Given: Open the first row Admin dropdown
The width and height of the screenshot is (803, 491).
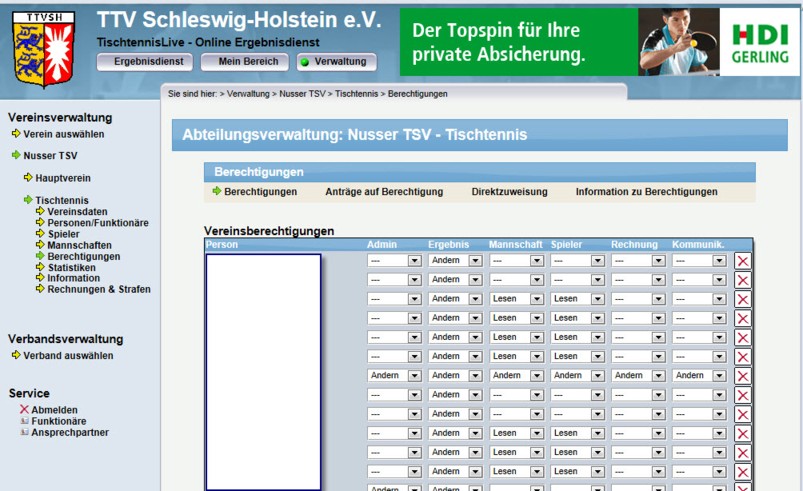Looking at the screenshot, I should tap(395, 260).
